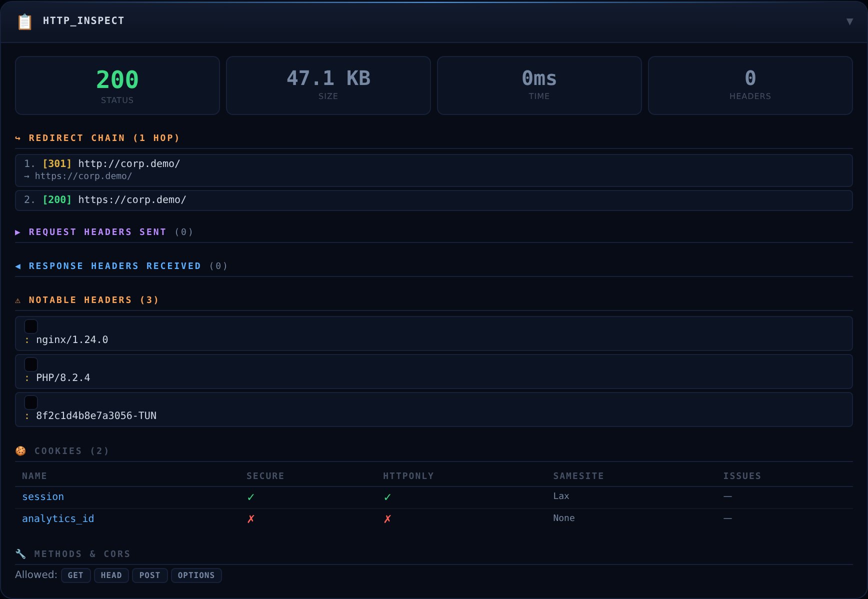Screen dimensions: 868x599
Task: Click the OPTIONS method badge
Action: pyautogui.click(x=196, y=575)
